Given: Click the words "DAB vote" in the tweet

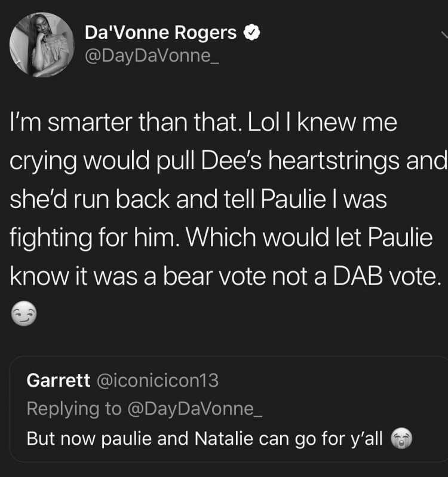Looking at the screenshot, I should point(386,276).
